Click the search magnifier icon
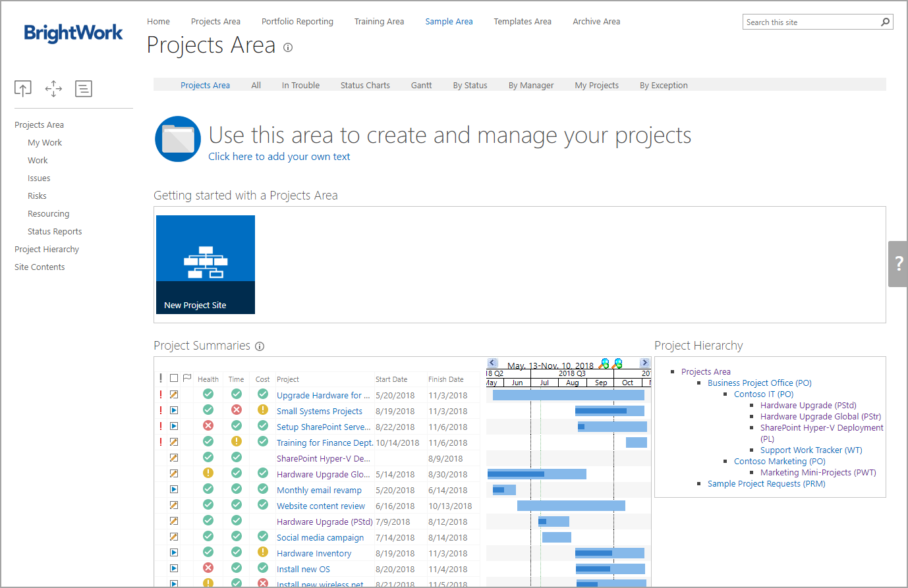 885,22
